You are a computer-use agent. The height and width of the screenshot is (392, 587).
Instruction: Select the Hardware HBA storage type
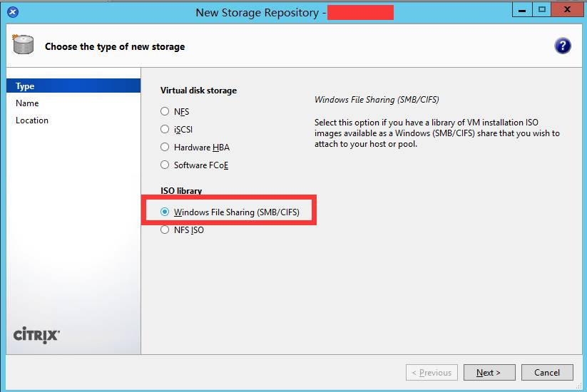[165, 148]
